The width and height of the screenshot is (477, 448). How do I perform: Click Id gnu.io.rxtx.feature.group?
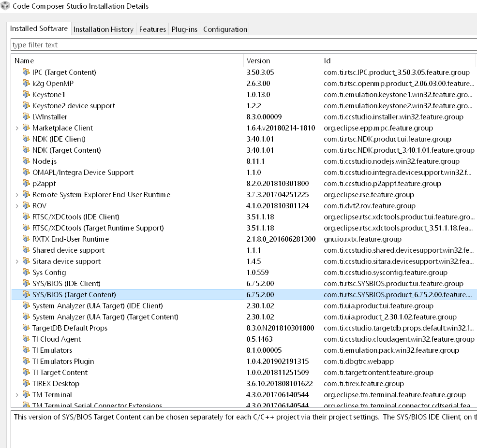coord(363,239)
